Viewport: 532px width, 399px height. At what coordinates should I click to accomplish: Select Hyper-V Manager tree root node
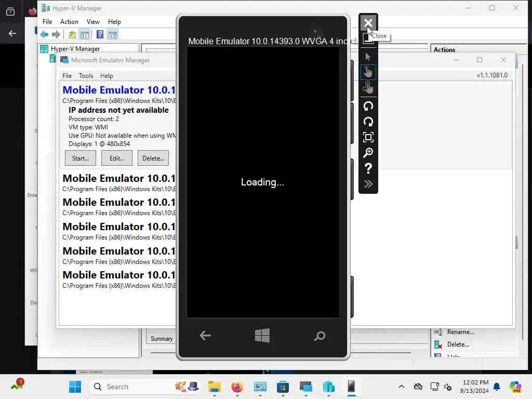pos(75,49)
